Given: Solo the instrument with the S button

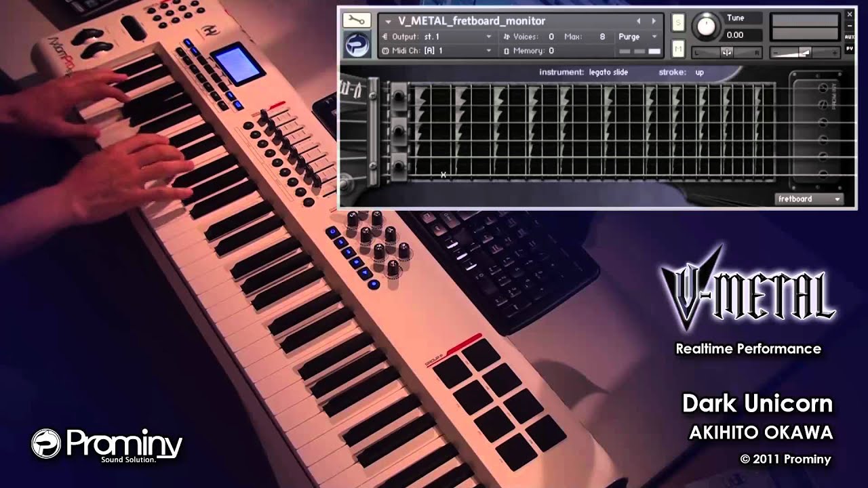Looking at the screenshot, I should 678,23.
